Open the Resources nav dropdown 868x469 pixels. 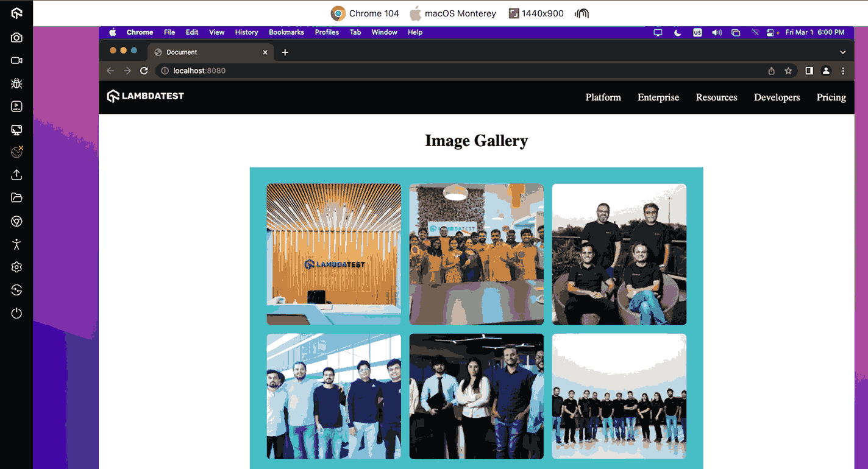716,97
